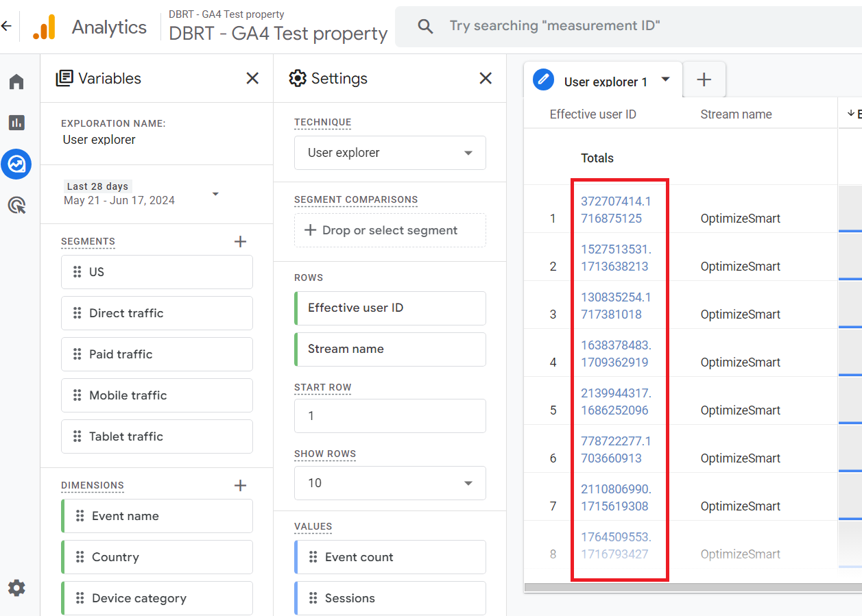
Task: Open the Home icon in left sidebar
Action: [x=16, y=82]
